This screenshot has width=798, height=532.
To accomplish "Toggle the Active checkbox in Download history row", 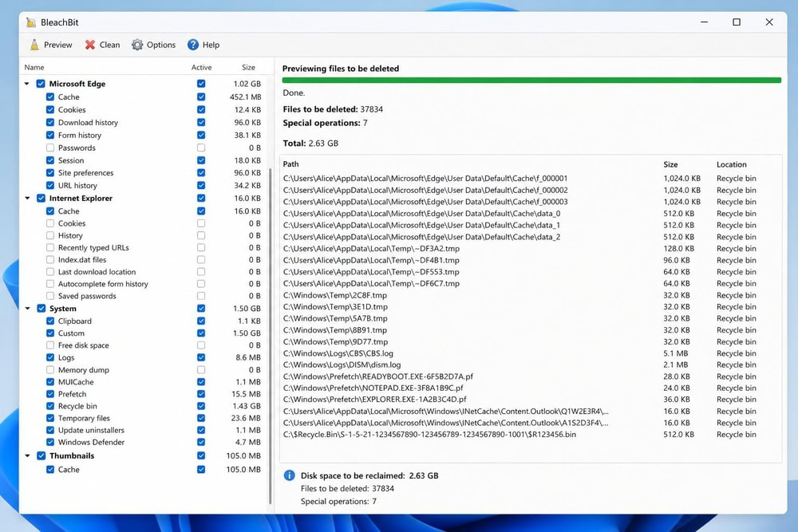I will 201,123.
